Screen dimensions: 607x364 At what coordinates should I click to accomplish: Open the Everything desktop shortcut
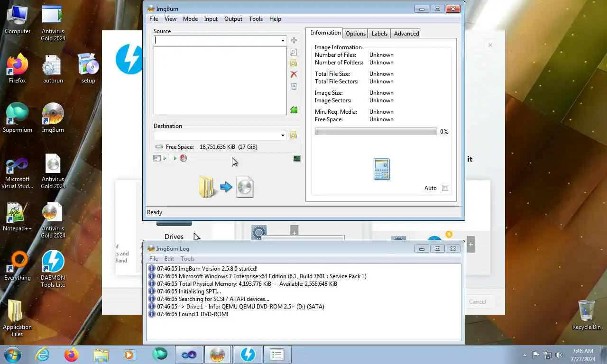pyautogui.click(x=18, y=266)
